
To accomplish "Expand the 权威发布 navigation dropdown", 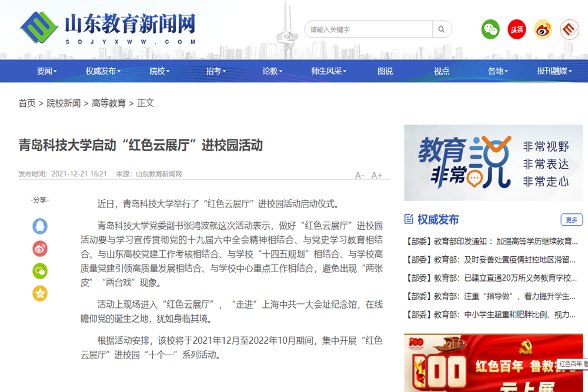I will 103,71.
